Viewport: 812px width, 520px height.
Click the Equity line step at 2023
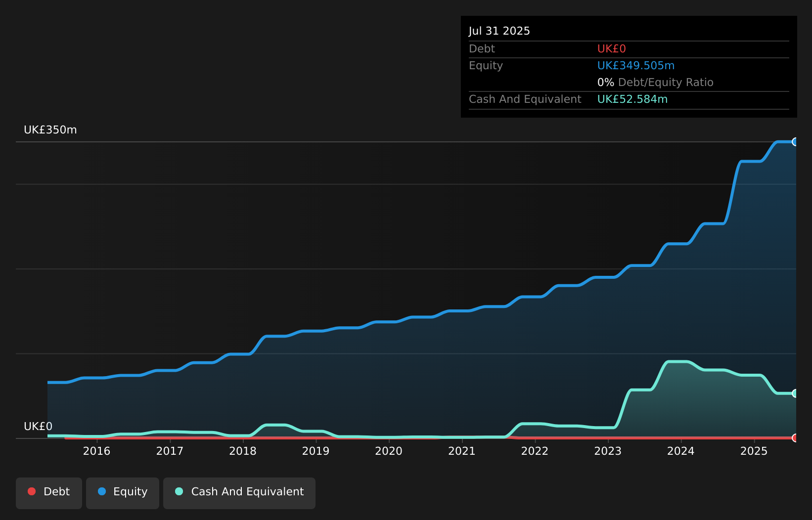click(609, 278)
